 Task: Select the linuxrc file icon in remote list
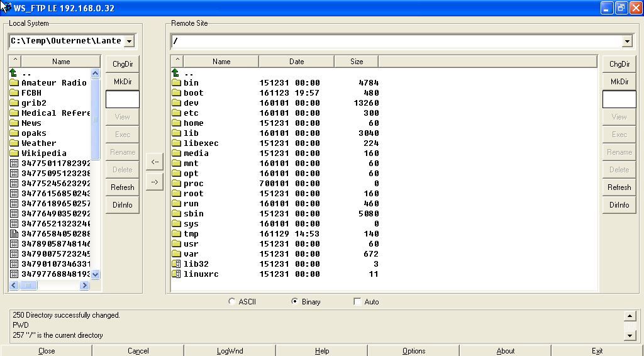[x=176, y=274]
